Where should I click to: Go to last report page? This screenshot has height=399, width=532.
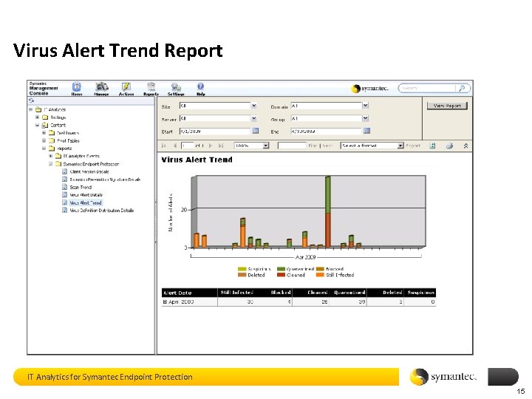coord(221,146)
